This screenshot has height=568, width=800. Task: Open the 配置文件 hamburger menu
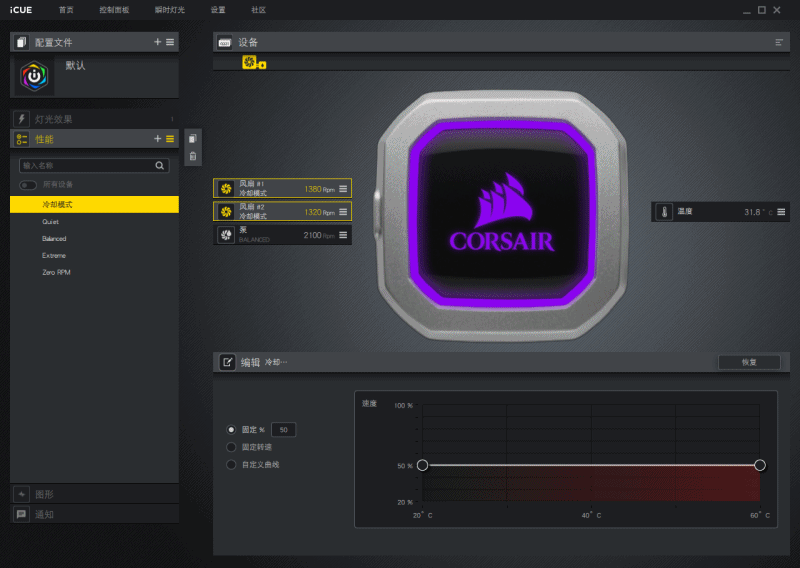point(170,42)
